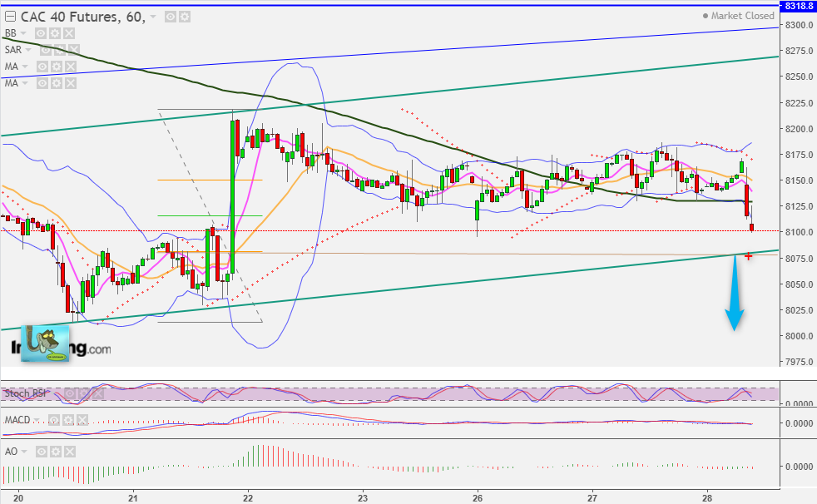The height and width of the screenshot is (504, 817).
Task: Hide the lower MA indicator via eye icon
Action: point(42,84)
